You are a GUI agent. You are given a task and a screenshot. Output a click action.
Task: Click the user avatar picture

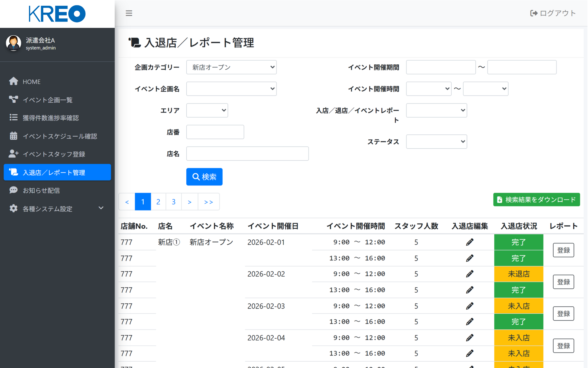coord(13,43)
